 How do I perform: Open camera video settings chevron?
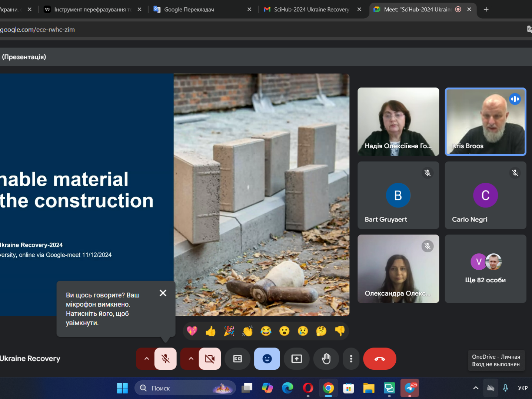(191, 359)
